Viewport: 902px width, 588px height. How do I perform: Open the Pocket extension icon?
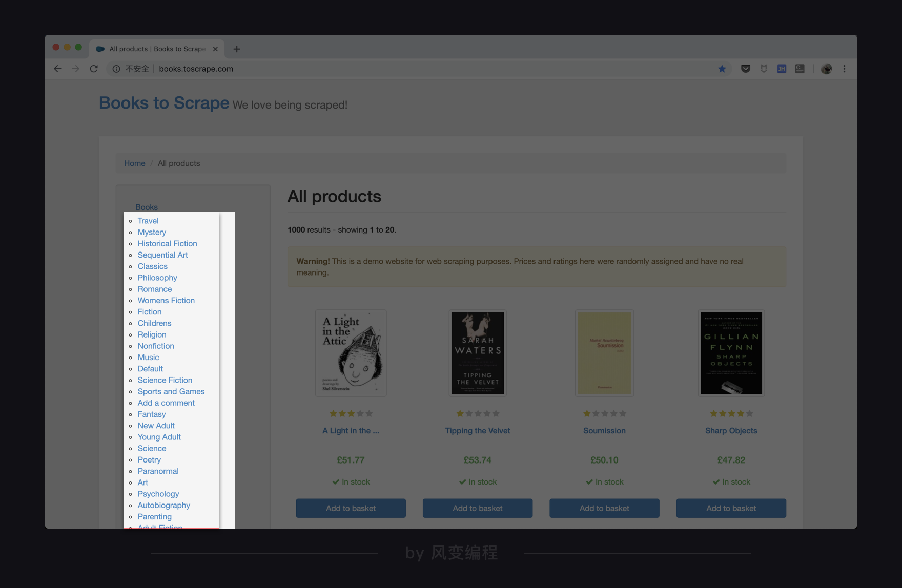[746, 69]
